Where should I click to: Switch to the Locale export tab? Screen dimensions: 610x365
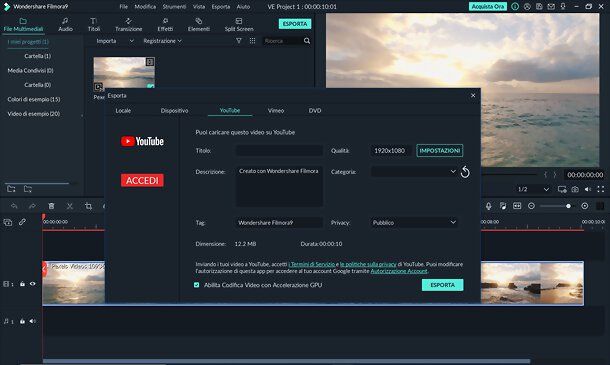click(x=123, y=111)
